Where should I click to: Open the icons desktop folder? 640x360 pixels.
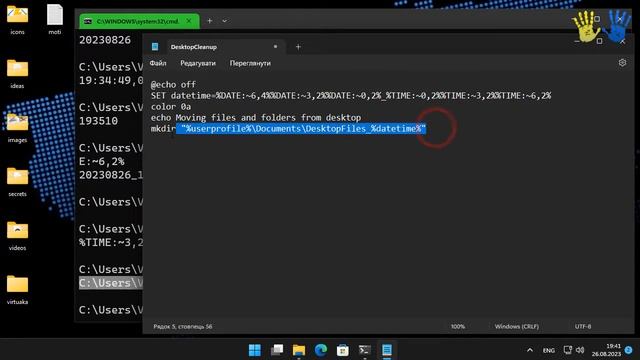click(x=18, y=19)
